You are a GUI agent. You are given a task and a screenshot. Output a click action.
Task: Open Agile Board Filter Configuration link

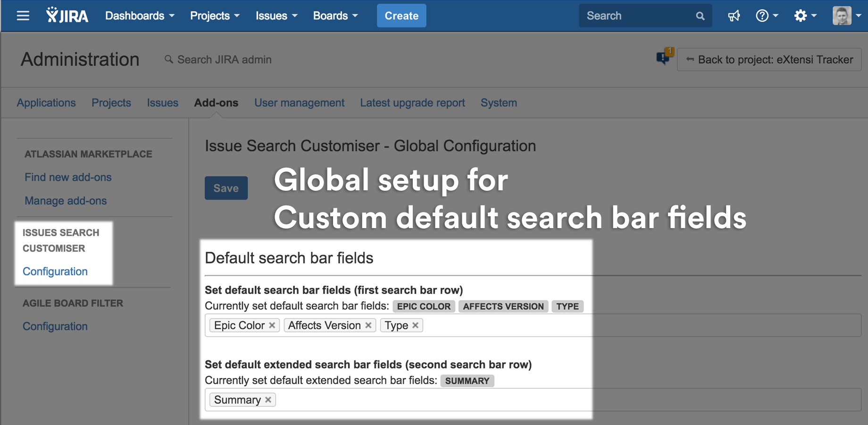(55, 326)
